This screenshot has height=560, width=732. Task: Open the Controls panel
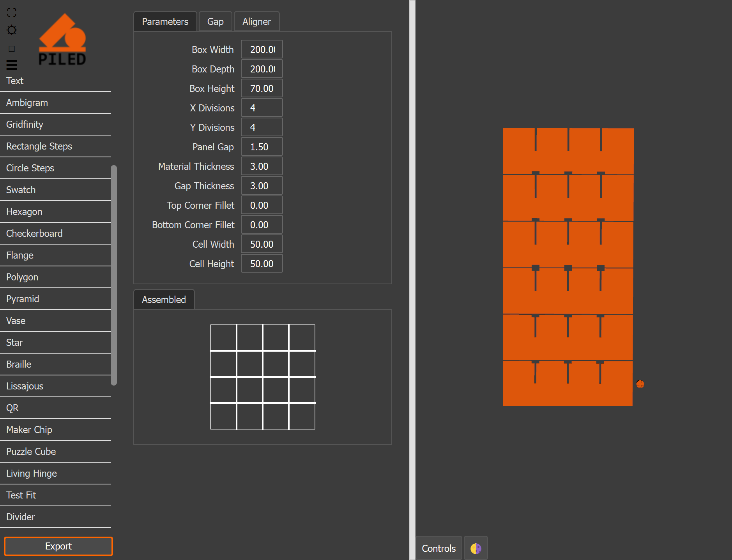[x=438, y=548]
